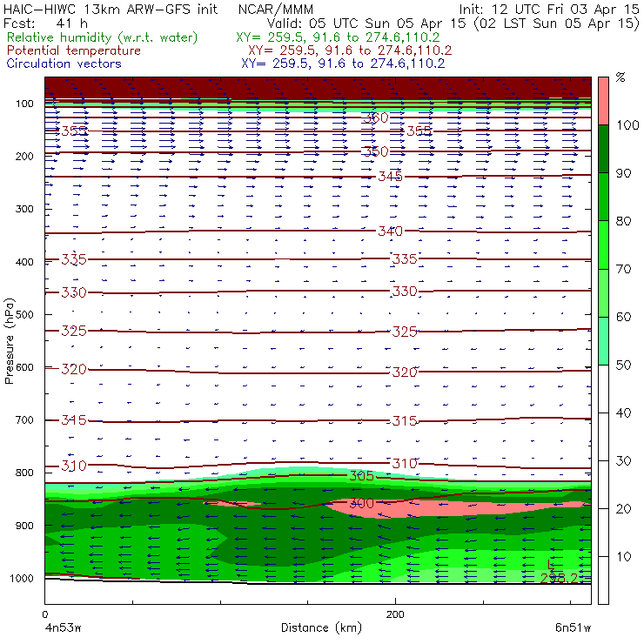This screenshot has height=644, width=644.
Task: Click the '298.2' minimum value label
Action: [x=559, y=579]
